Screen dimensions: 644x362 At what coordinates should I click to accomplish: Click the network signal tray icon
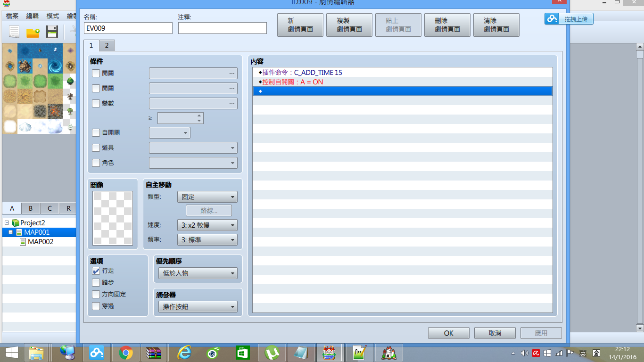point(559,353)
